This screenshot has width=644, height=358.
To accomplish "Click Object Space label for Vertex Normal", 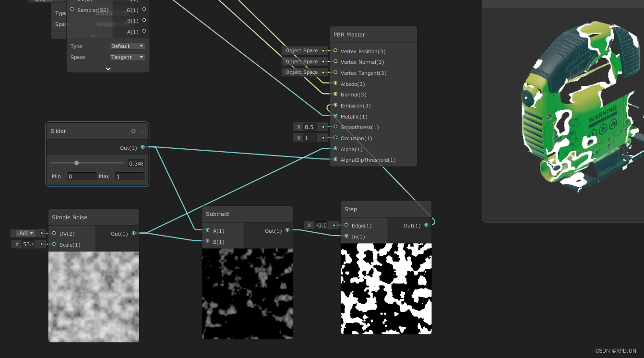I will pyautogui.click(x=301, y=61).
